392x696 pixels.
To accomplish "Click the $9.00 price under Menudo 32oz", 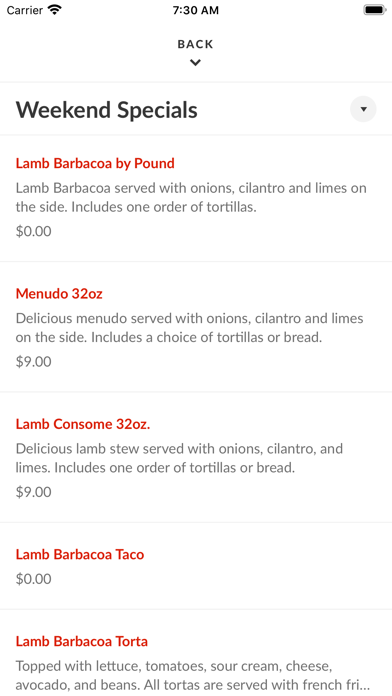I will tap(34, 362).
